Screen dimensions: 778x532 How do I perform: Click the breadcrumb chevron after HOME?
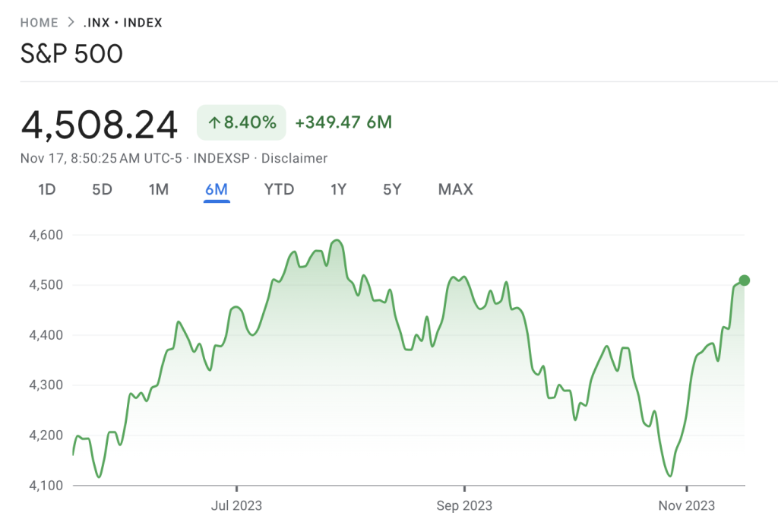click(71, 23)
